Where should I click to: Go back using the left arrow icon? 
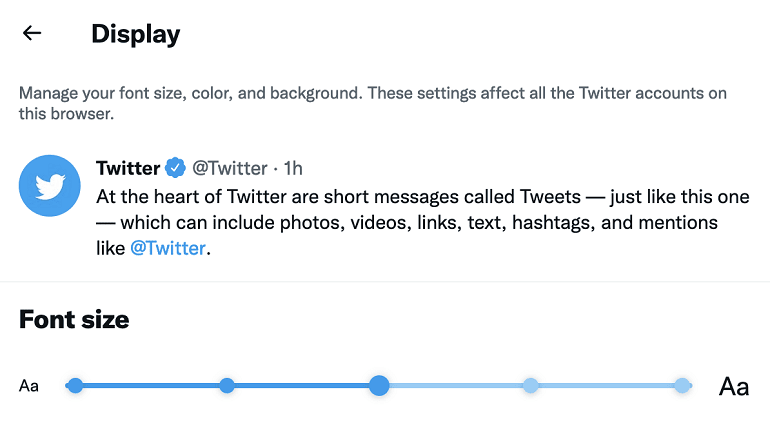point(32,33)
